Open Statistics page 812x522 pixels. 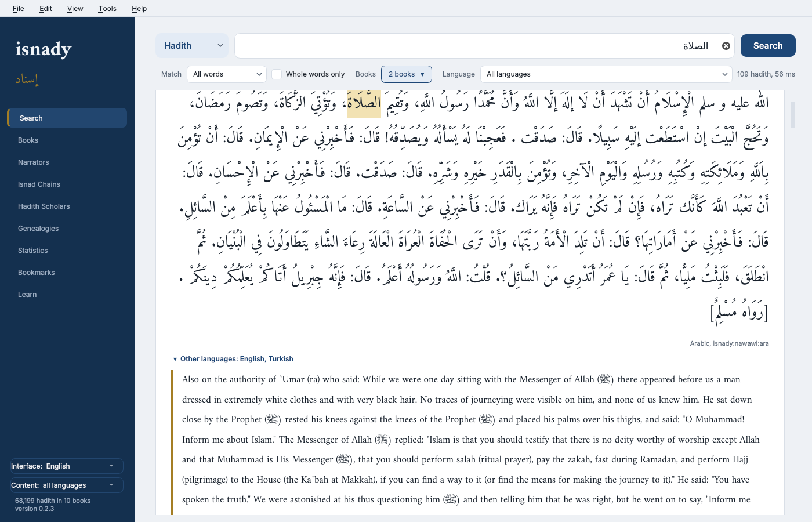pos(67,251)
